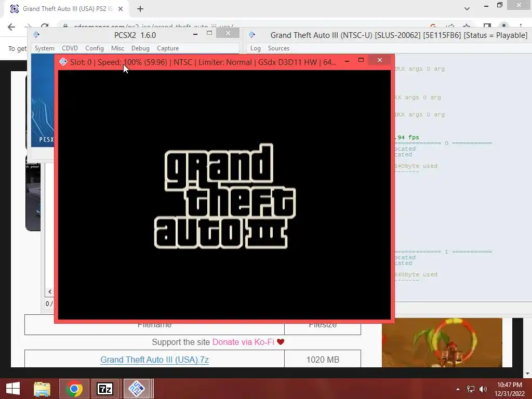The image size is (532, 399).
Task: Switch to Chrome in the taskbar
Action: [74, 389]
